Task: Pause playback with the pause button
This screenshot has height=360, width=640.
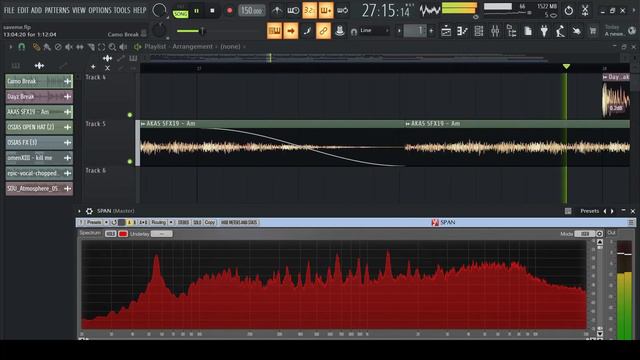Action: pos(196,11)
